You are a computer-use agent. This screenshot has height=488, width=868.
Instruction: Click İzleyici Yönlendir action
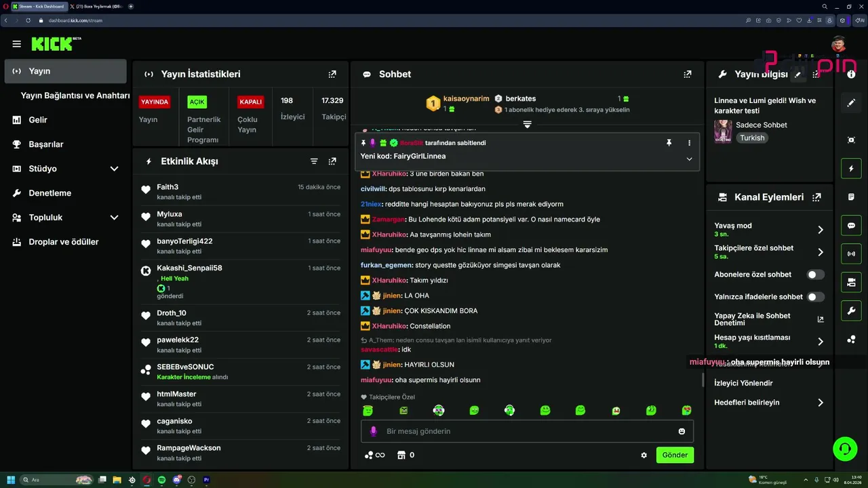coord(743,383)
